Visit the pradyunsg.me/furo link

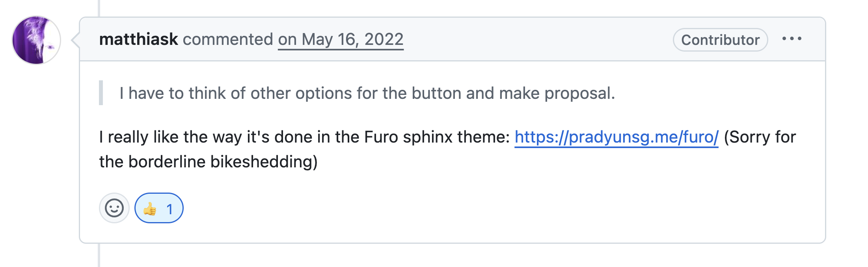coord(617,137)
